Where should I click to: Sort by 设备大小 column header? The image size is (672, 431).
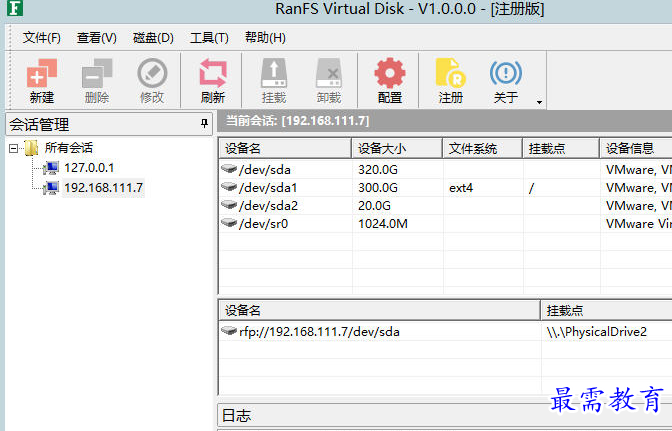tap(397, 149)
